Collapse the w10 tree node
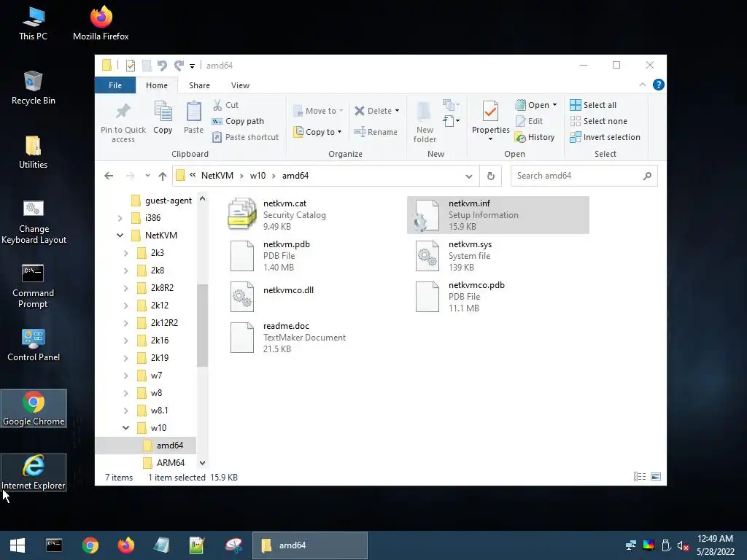The width and height of the screenshot is (747, 560). pyautogui.click(x=125, y=427)
